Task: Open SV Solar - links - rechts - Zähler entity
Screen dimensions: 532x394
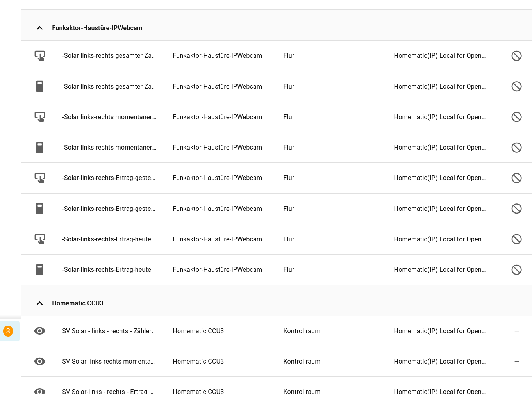Action: 109,331
